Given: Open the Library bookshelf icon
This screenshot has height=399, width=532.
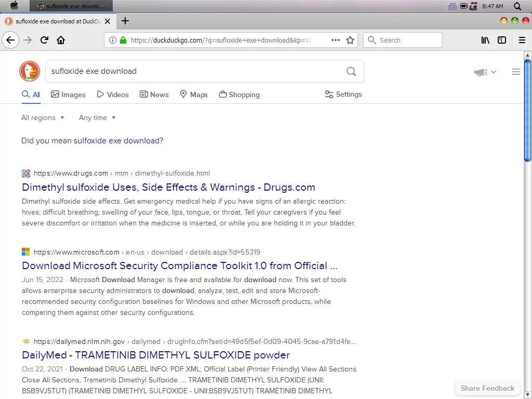Looking at the screenshot, I should click(x=485, y=40).
